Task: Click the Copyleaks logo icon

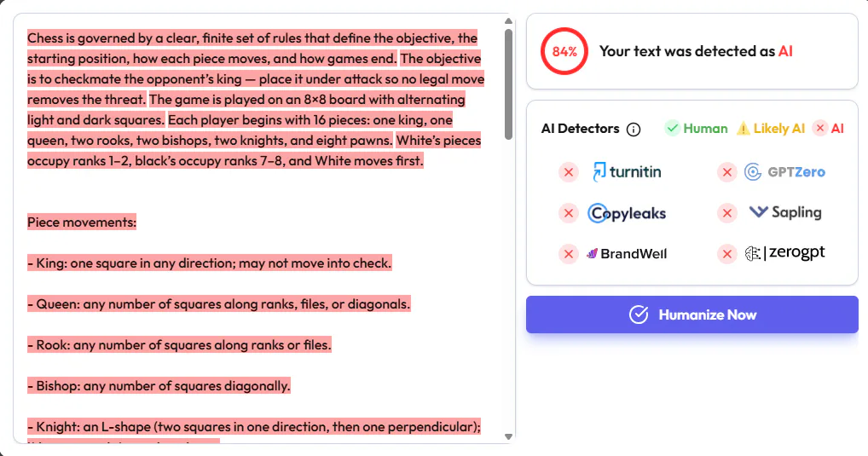Action: tap(598, 213)
